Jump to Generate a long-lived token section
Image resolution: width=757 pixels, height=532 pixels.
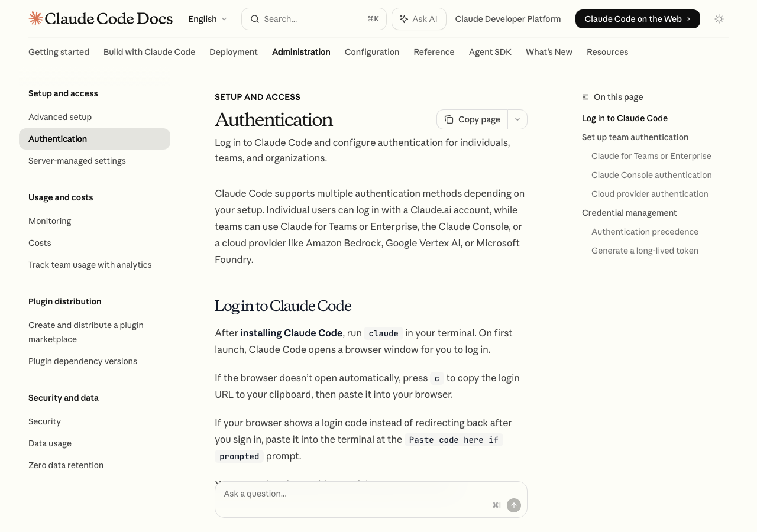click(x=645, y=251)
